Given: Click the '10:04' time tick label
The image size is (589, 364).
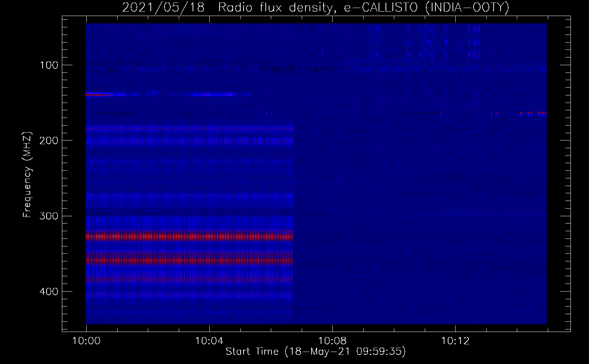Looking at the screenshot, I should coord(209,341).
